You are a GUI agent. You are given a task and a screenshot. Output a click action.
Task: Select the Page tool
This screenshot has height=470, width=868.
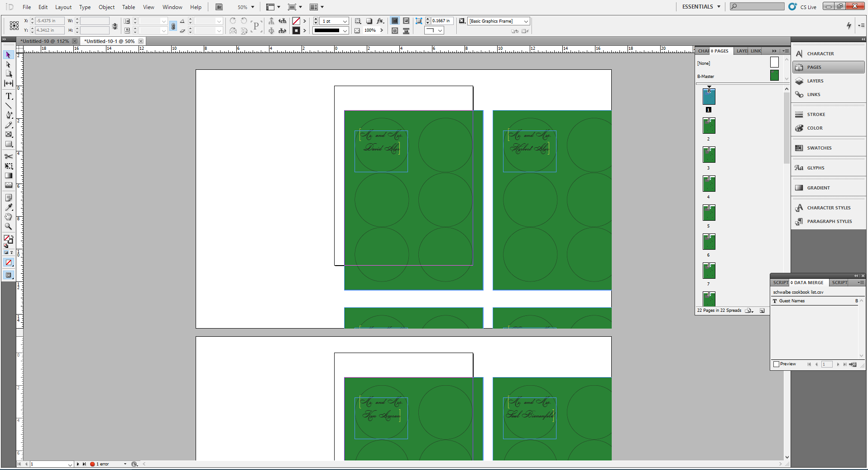[x=8, y=74]
